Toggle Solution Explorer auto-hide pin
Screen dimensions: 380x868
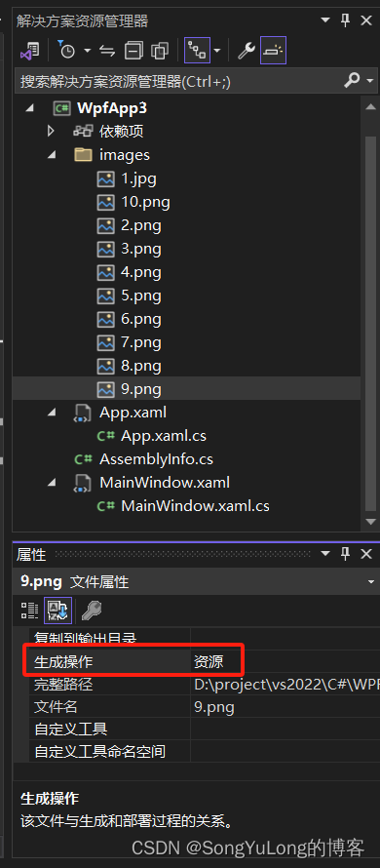346,21
